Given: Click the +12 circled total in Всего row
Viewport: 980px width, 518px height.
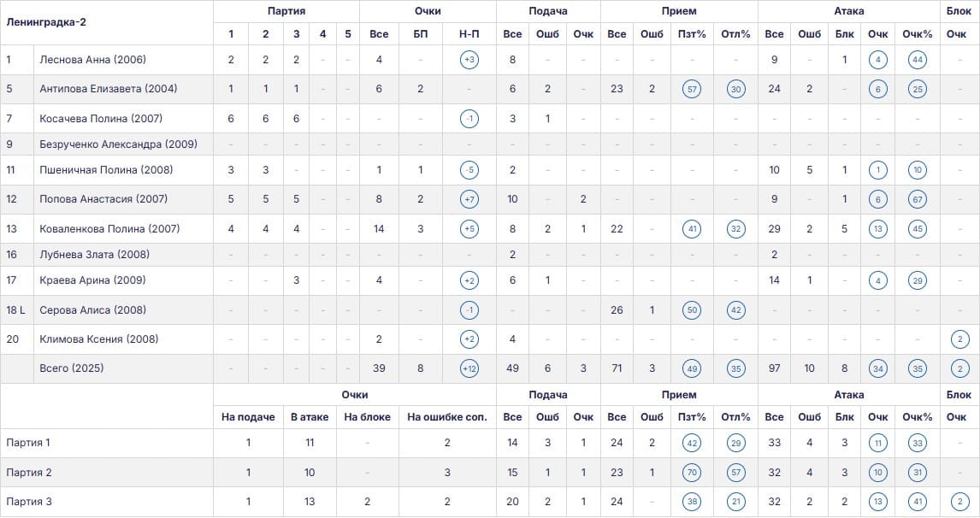Looking at the screenshot, I should coord(469,368).
